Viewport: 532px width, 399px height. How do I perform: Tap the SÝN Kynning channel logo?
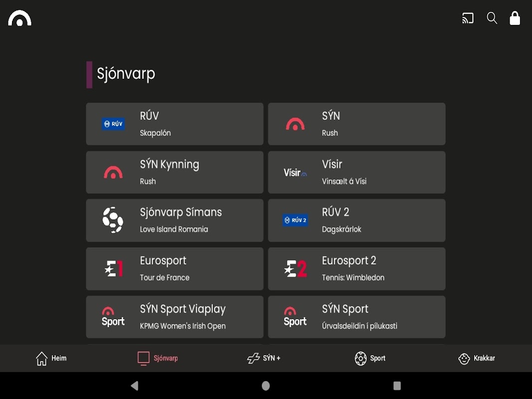[x=113, y=173]
